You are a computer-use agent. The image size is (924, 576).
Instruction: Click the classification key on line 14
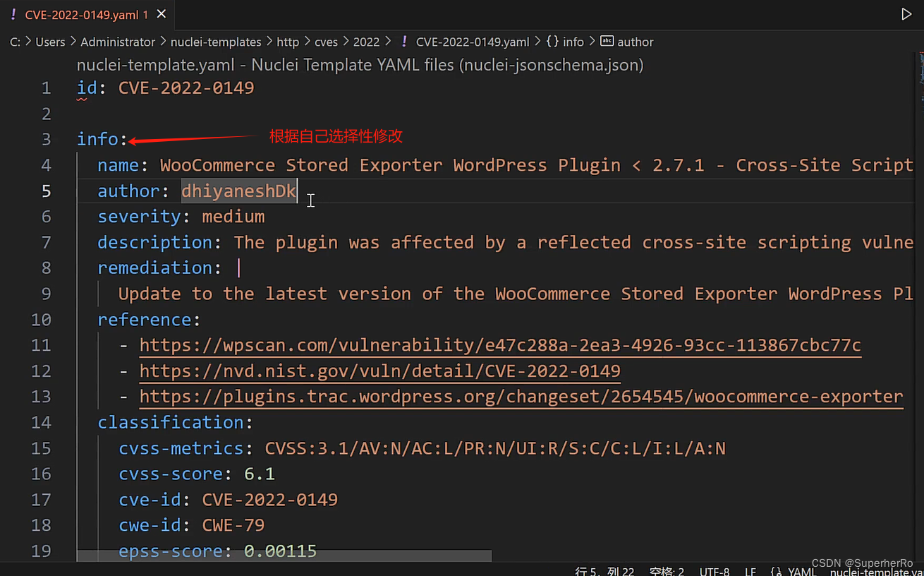tap(171, 422)
